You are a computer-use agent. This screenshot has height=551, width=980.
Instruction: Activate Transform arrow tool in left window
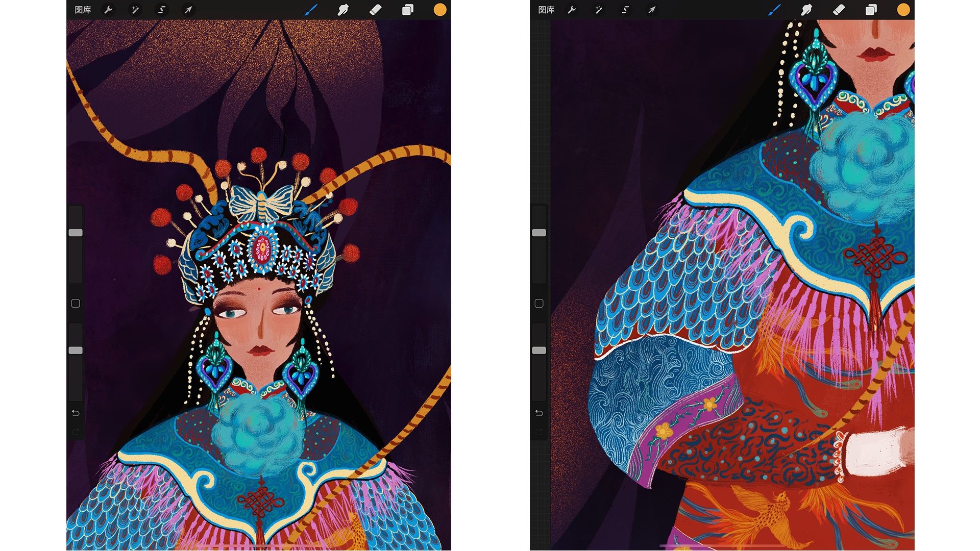tap(188, 10)
